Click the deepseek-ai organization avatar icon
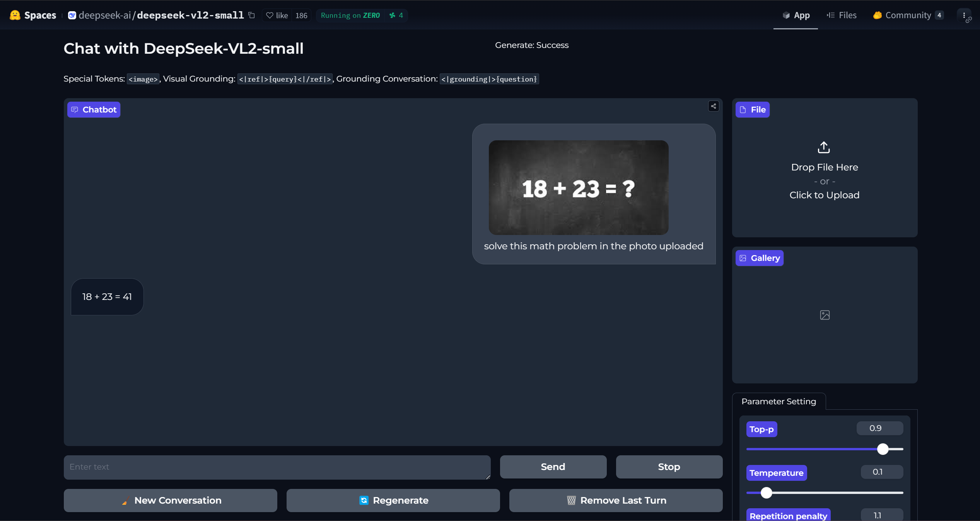The image size is (980, 521). [x=72, y=15]
